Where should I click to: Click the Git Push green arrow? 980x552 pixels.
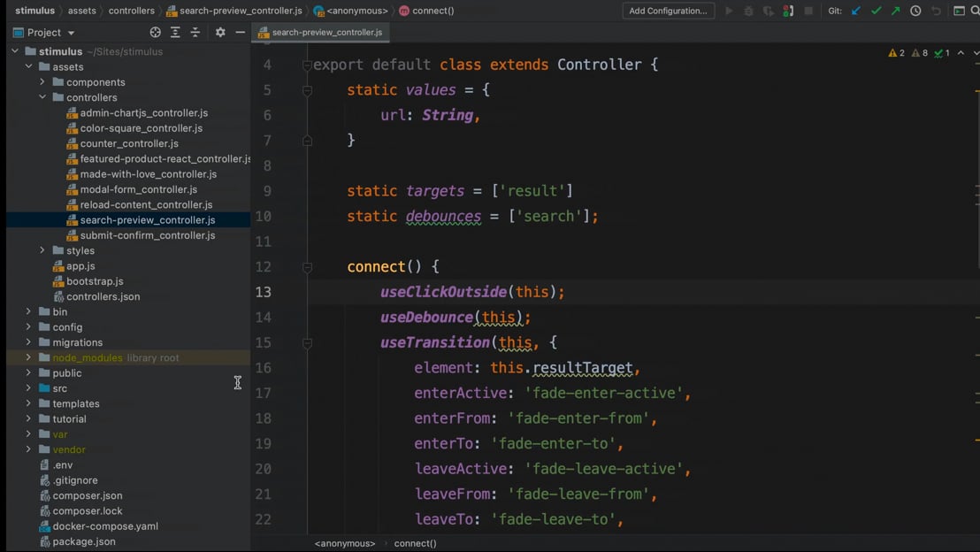pyautogui.click(x=896, y=11)
